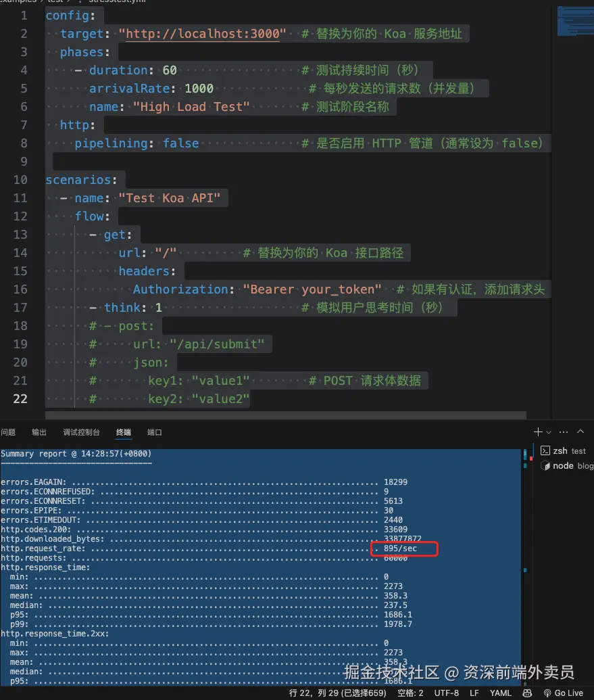Change indentation via 空格: 2 status item

[x=410, y=693]
